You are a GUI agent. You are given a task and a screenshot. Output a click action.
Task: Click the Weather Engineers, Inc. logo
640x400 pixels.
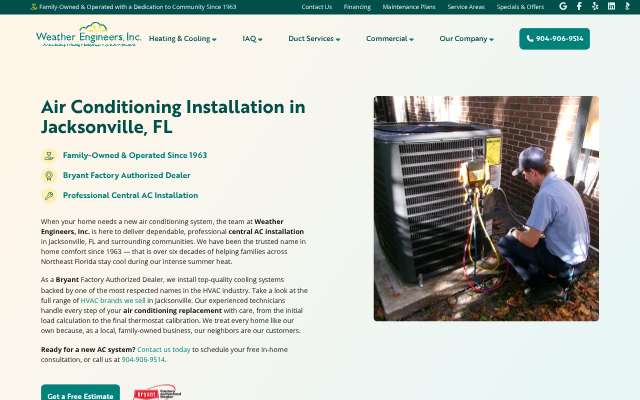(x=89, y=35)
